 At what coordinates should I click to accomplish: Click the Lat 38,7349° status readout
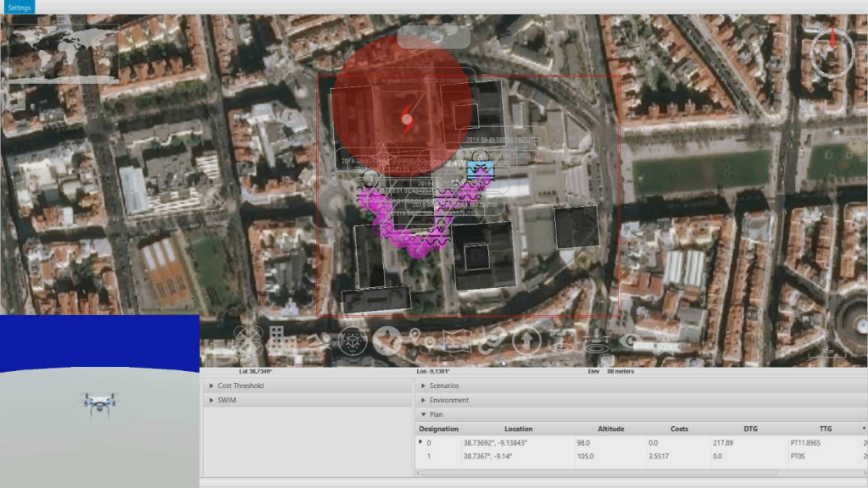[x=256, y=371]
